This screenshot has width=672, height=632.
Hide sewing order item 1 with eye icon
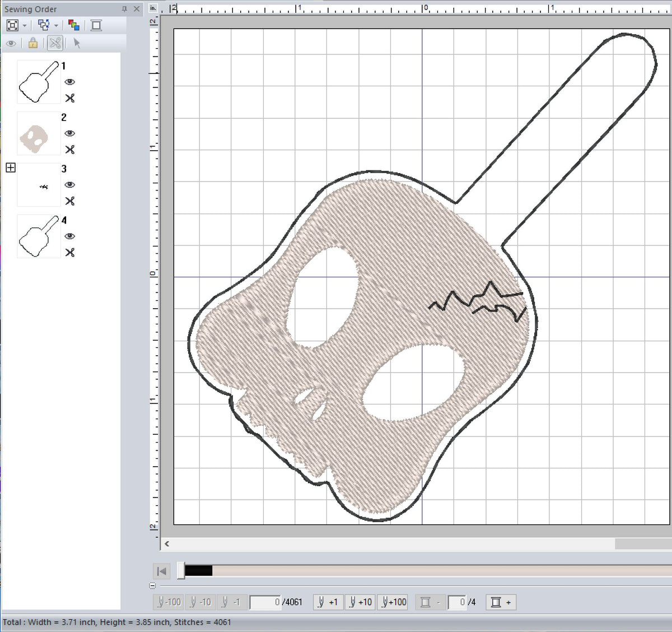tap(69, 82)
